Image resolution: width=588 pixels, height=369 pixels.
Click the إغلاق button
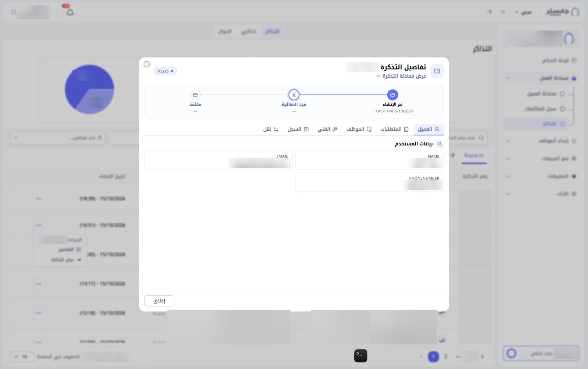click(x=159, y=301)
